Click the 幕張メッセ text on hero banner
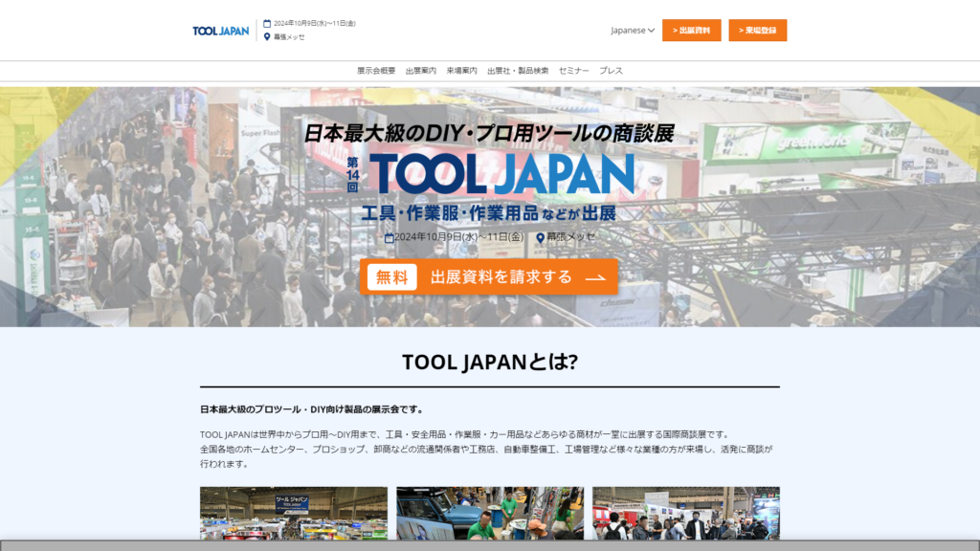The width and height of the screenshot is (980, 551). [x=571, y=237]
